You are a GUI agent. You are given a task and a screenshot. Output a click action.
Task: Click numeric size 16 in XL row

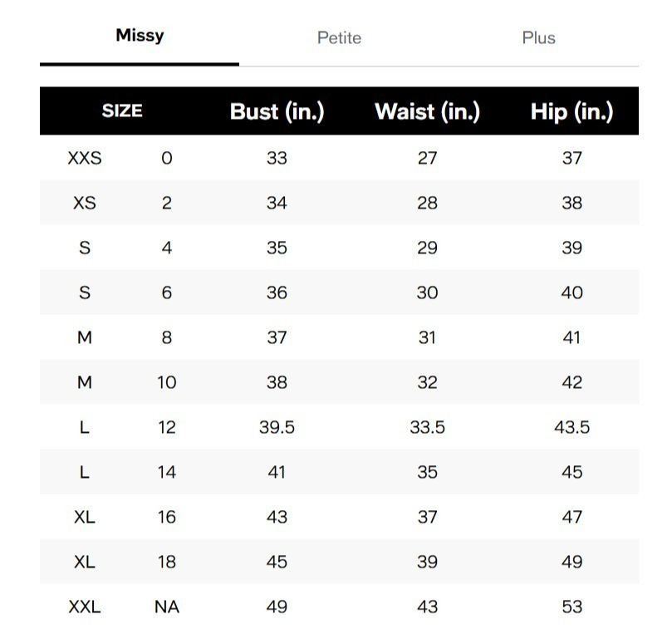(167, 517)
